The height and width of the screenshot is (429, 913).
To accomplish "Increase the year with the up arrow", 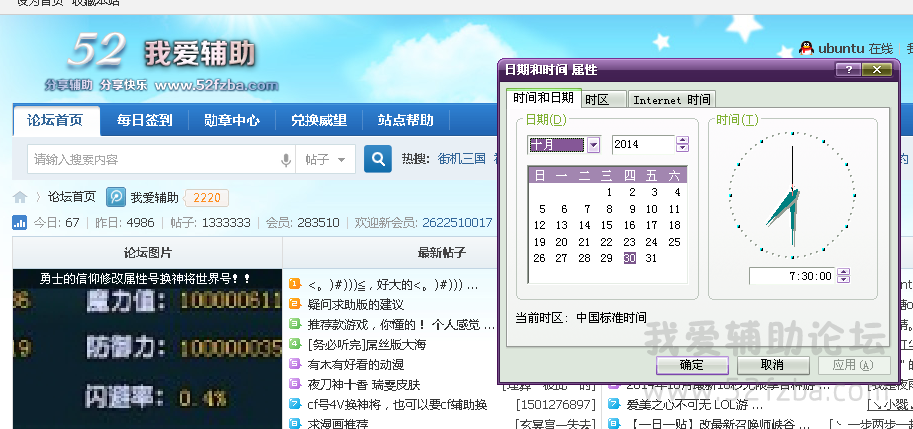I will 682,140.
